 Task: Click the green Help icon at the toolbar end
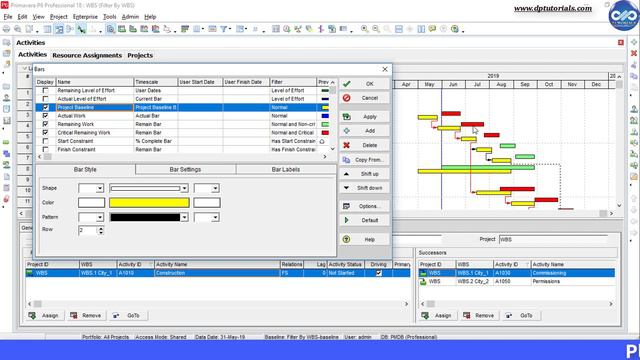(x=455, y=29)
